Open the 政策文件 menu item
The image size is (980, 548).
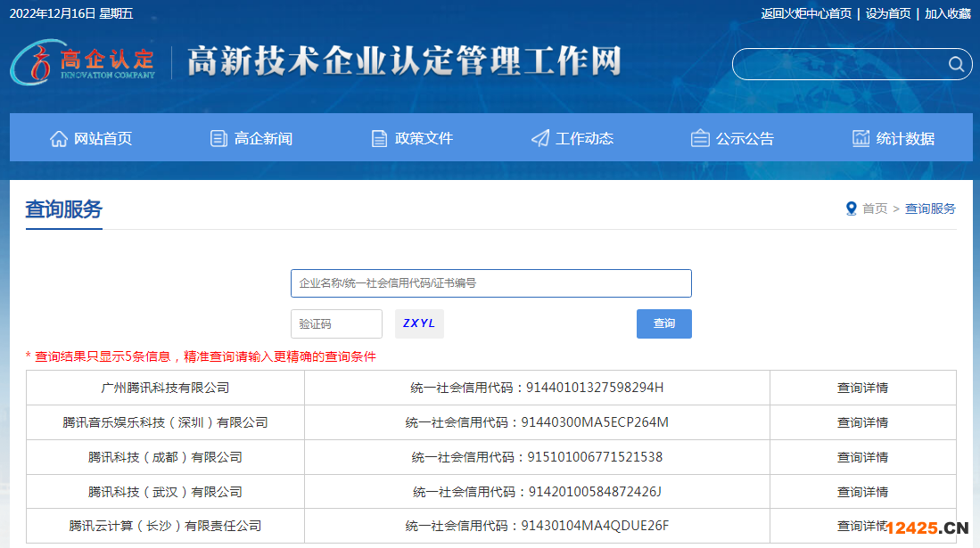[412, 138]
